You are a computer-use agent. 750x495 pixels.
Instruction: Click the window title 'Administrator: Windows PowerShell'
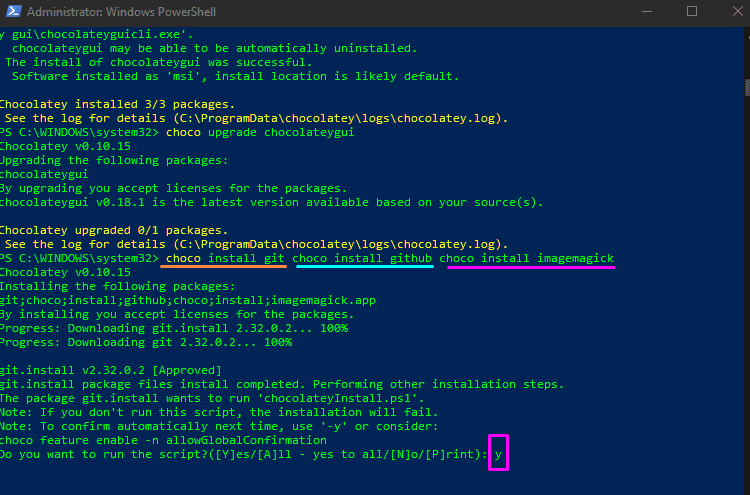coord(121,11)
